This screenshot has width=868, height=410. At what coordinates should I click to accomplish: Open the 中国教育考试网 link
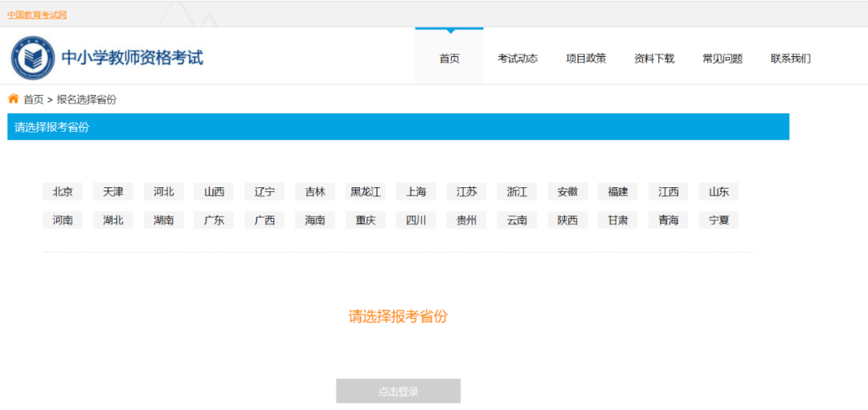[37, 15]
